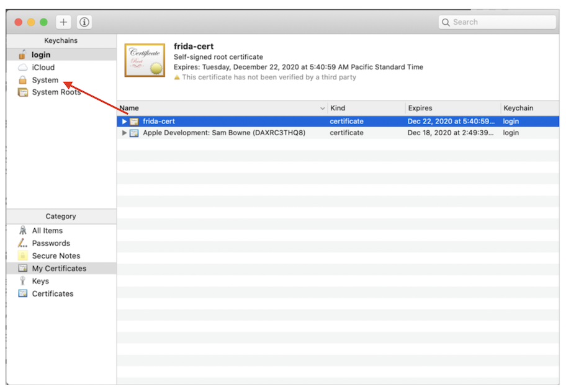Click the Dec 22, 2020 expiry cell
Screen dimensions: 566x392
click(451, 121)
